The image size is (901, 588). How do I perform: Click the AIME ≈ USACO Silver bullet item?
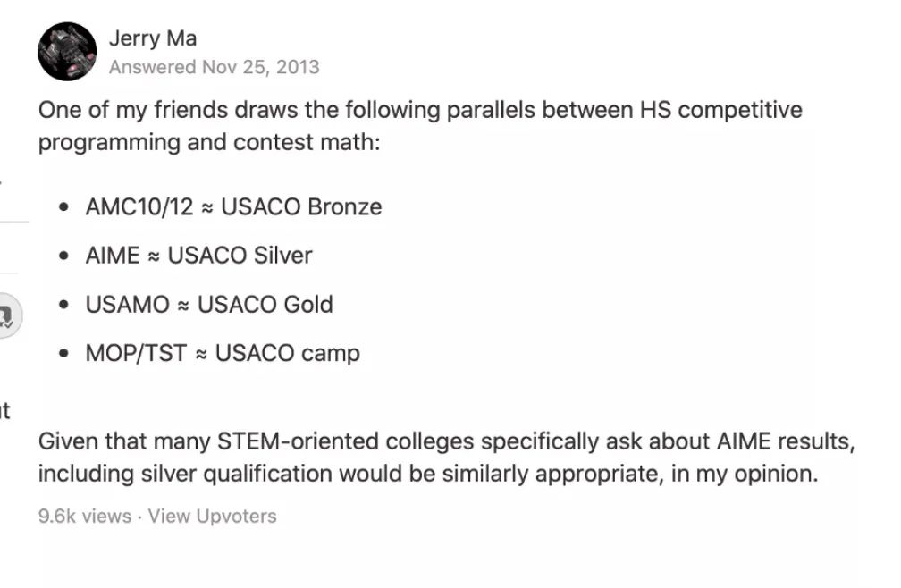tap(198, 255)
